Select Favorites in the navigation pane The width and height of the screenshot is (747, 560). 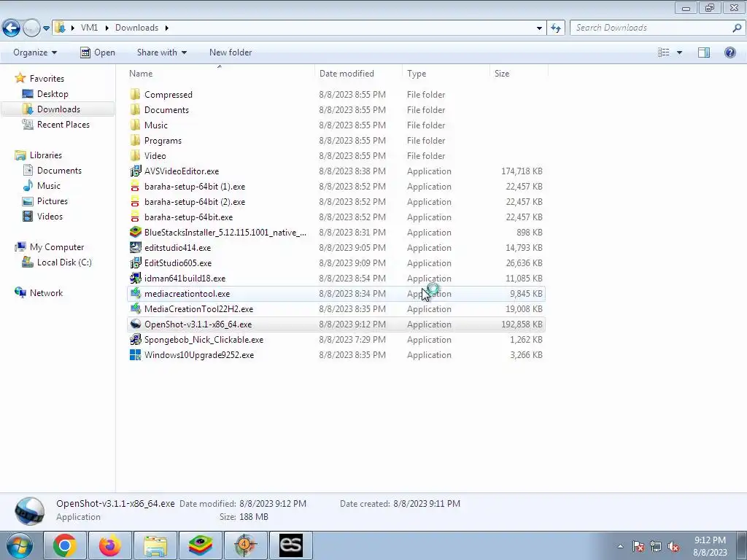47,79
